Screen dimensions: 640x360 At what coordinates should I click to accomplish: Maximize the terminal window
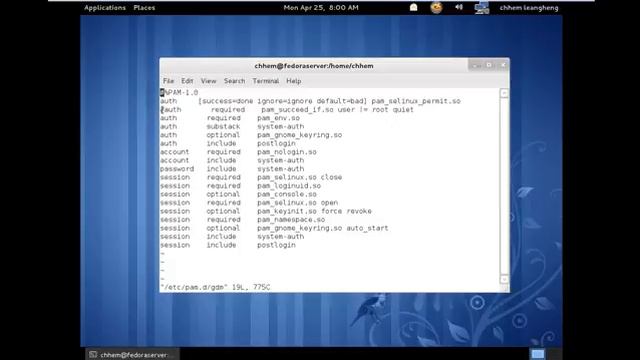[x=489, y=65]
